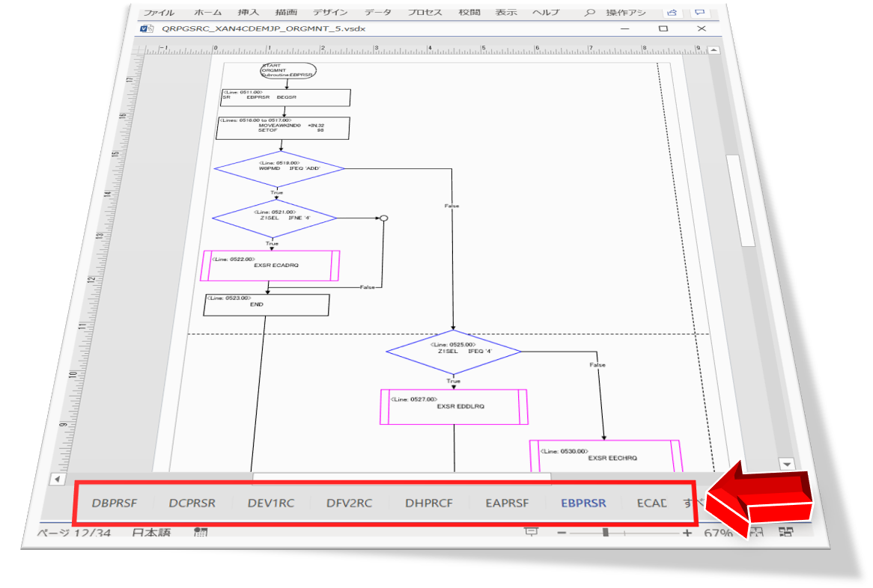Click the horizontal ruler above the canvas

coord(426,49)
